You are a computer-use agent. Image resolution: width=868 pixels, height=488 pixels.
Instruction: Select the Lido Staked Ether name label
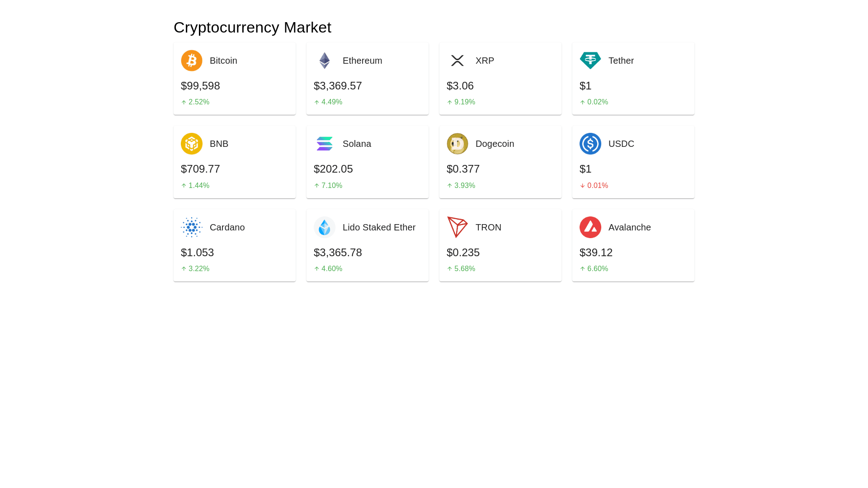pyautogui.click(x=379, y=227)
